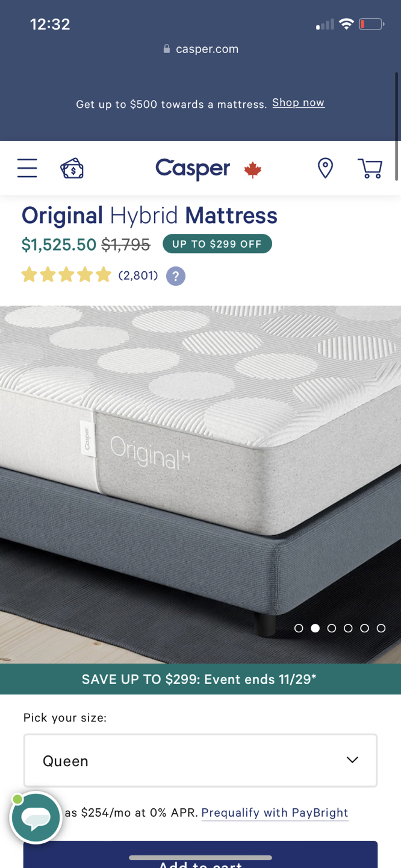Click the question mark help icon
Screen dimensions: 401x868
pyautogui.click(x=176, y=276)
